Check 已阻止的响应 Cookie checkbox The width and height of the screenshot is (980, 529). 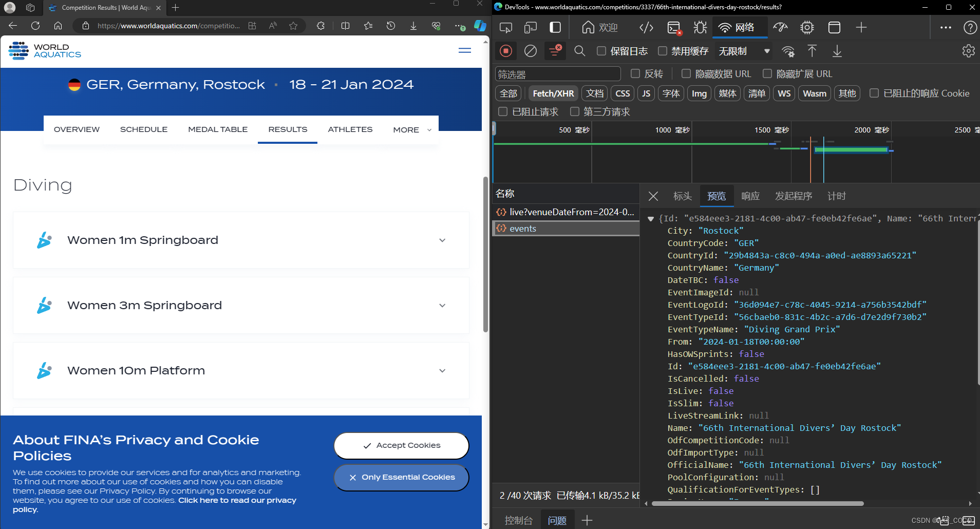[874, 93]
